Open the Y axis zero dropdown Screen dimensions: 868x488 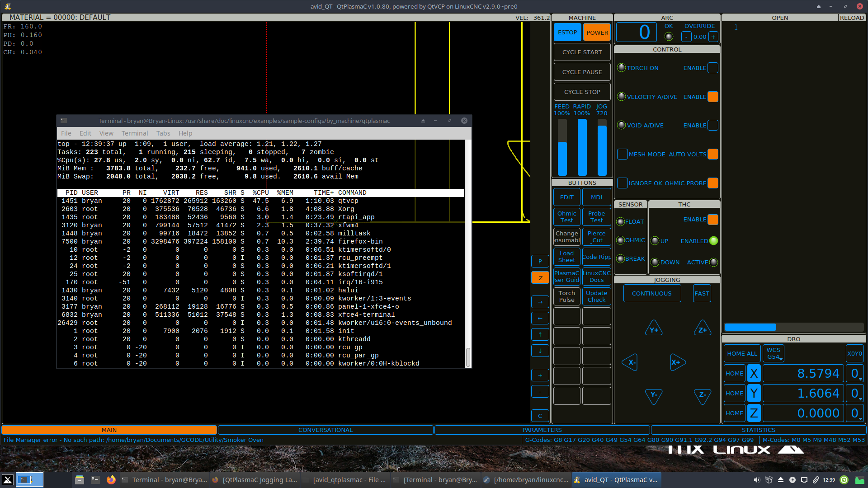coord(854,393)
